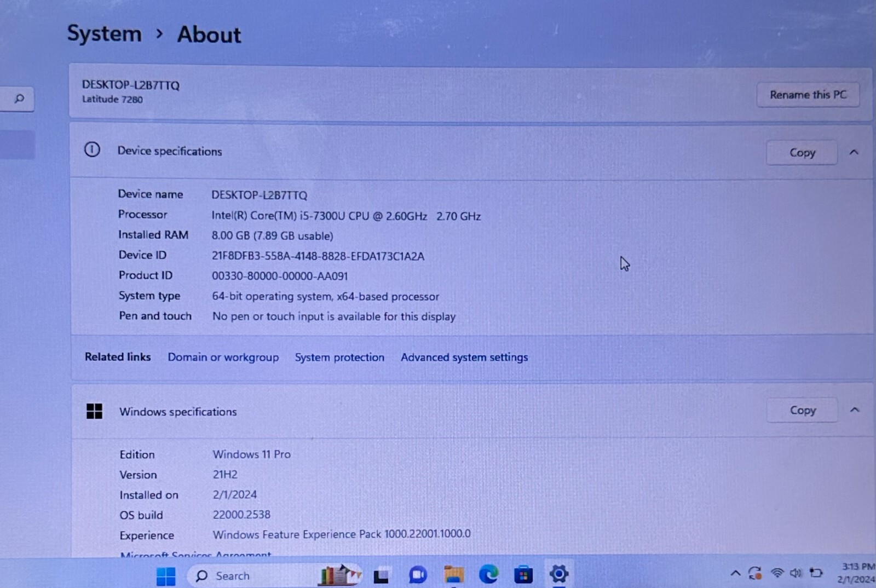The width and height of the screenshot is (876, 588).
Task: Copy the Device specifications
Action: coord(802,153)
